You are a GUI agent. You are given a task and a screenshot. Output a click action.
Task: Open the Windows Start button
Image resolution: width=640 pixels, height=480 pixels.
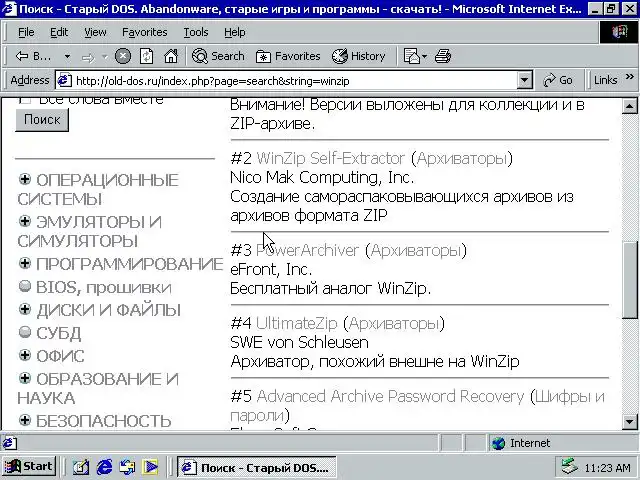point(29,467)
